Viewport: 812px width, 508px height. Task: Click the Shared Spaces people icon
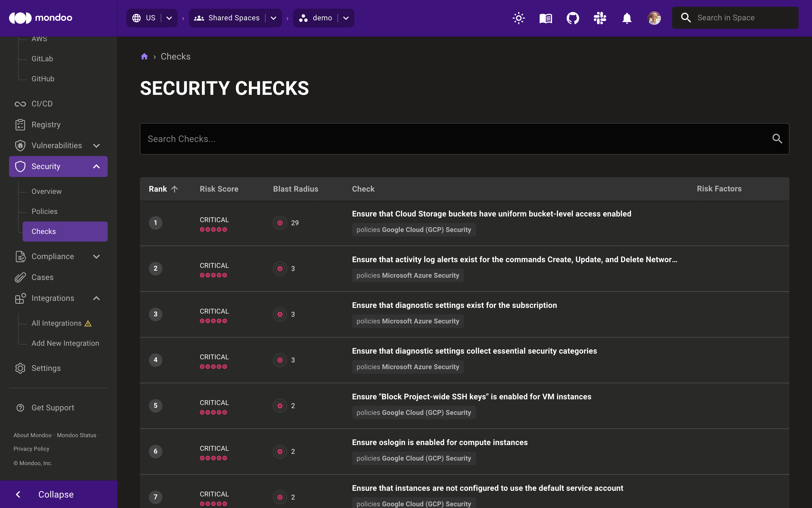tap(199, 18)
